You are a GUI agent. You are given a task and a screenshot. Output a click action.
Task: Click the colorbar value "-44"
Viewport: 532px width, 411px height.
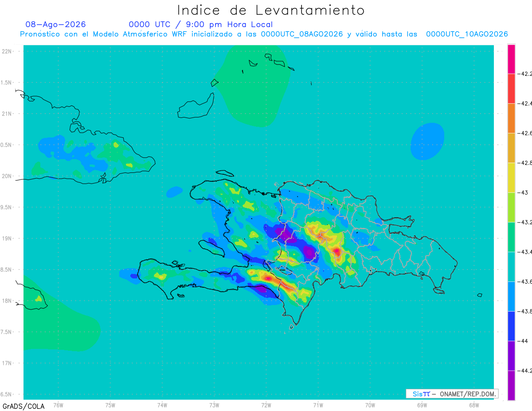[523, 341]
